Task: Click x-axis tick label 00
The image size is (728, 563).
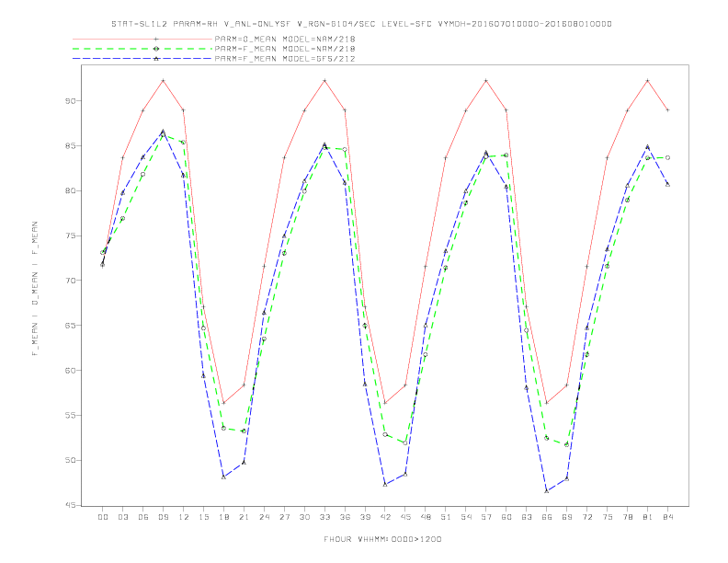Action: coord(103,517)
